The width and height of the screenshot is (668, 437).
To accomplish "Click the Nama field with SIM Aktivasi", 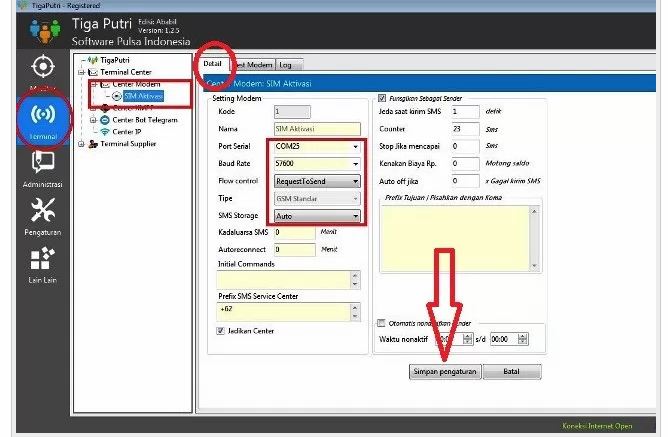I will [317, 129].
